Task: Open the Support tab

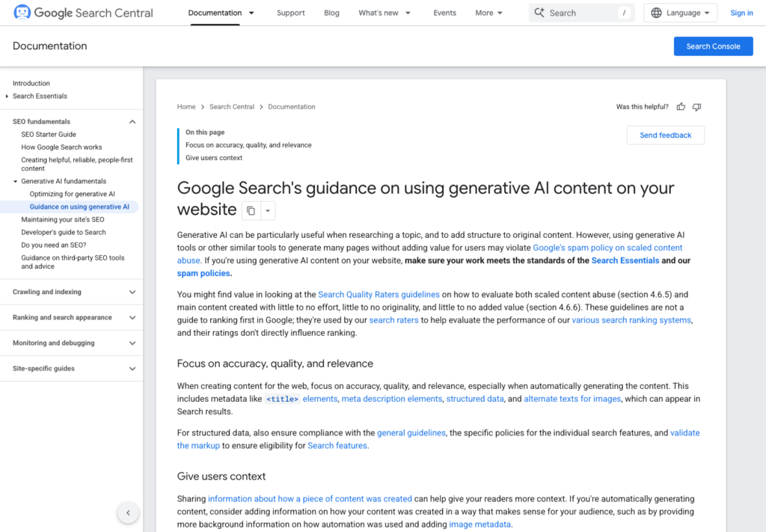Action: point(291,13)
